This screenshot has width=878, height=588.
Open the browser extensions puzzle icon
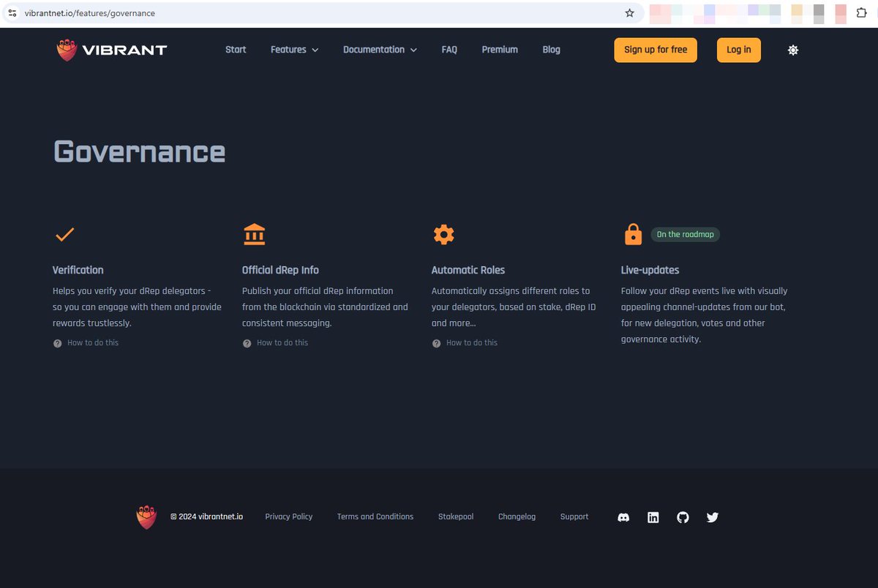coord(861,13)
